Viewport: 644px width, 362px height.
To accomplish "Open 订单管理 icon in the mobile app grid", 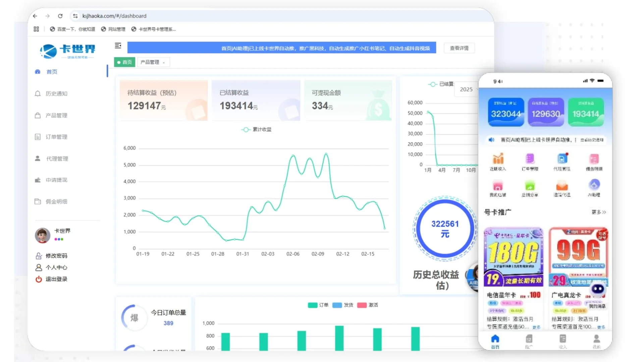I will point(530,160).
